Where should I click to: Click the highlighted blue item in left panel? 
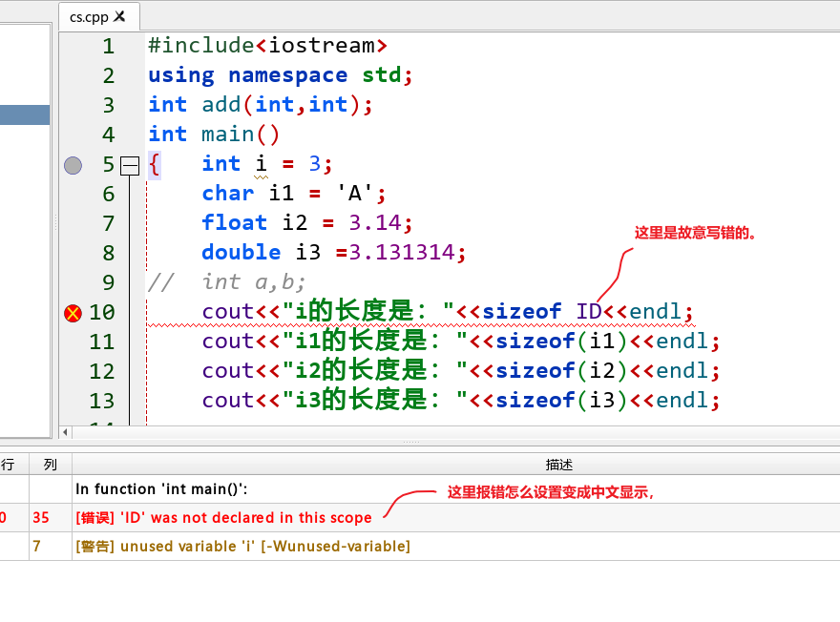[25, 115]
